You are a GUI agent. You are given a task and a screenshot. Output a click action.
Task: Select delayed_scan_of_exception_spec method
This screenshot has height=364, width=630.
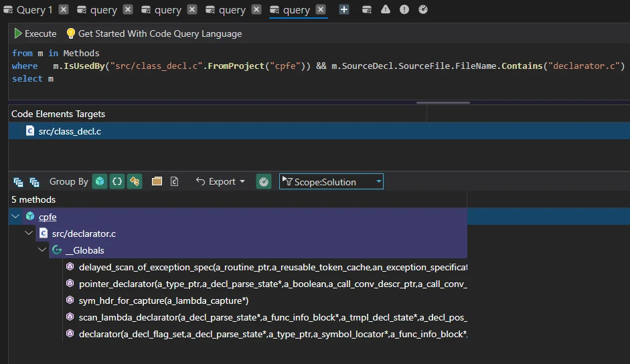pyautogui.click(x=266, y=267)
